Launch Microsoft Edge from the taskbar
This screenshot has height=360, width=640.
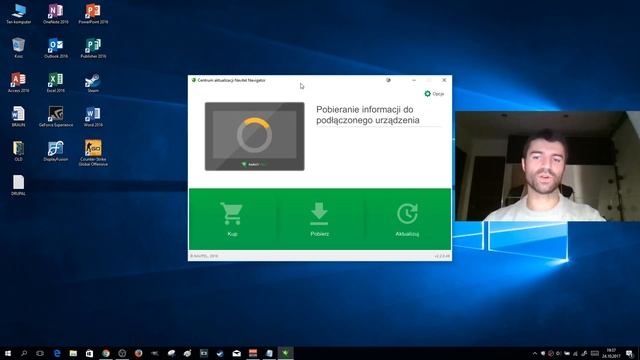tap(57, 353)
